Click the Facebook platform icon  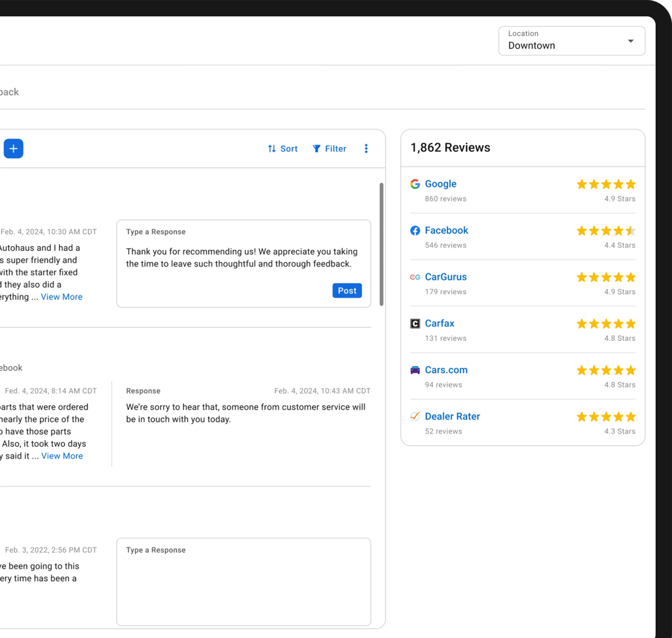coord(415,231)
